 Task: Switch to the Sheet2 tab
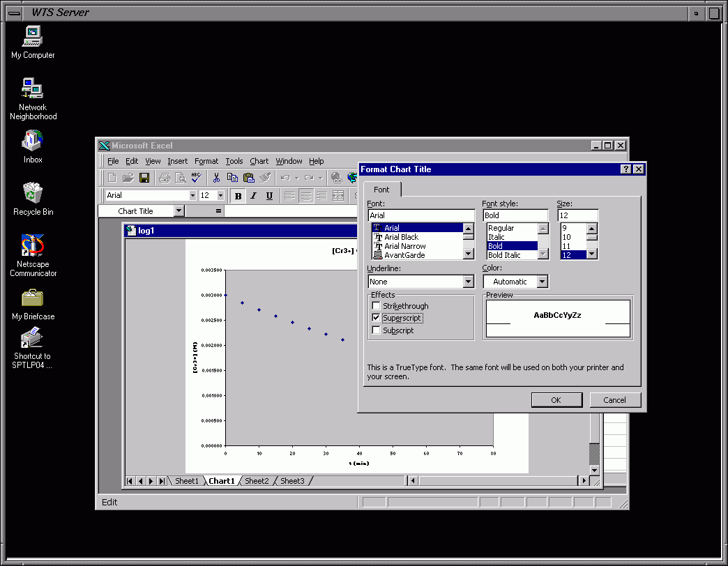(256, 481)
